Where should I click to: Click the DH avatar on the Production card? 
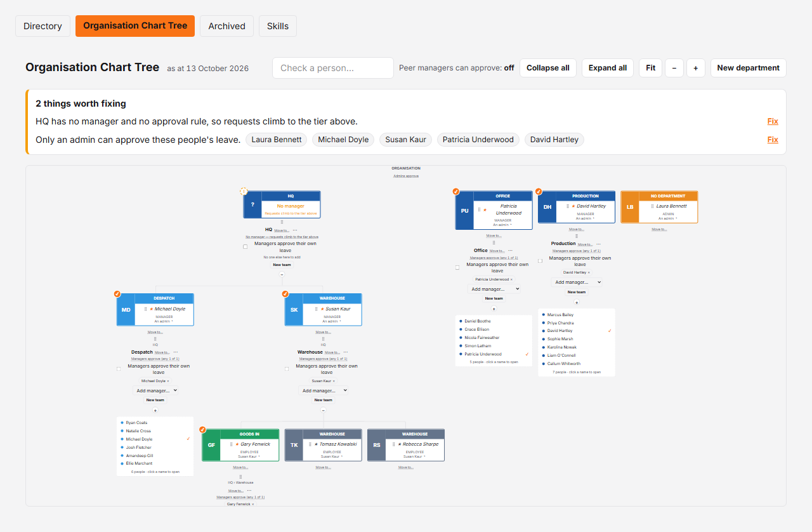pos(547,208)
